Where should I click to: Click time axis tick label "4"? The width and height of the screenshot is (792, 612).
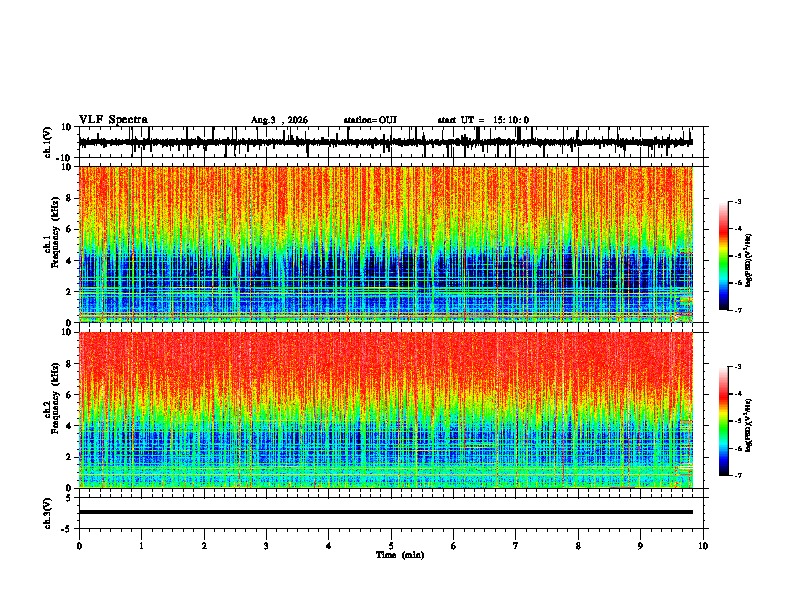tap(329, 546)
